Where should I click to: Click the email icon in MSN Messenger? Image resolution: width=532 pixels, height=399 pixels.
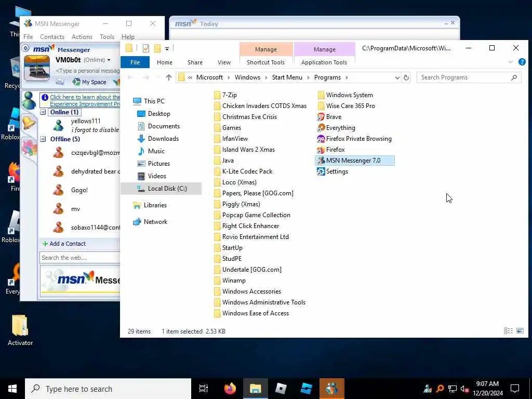click(x=60, y=82)
